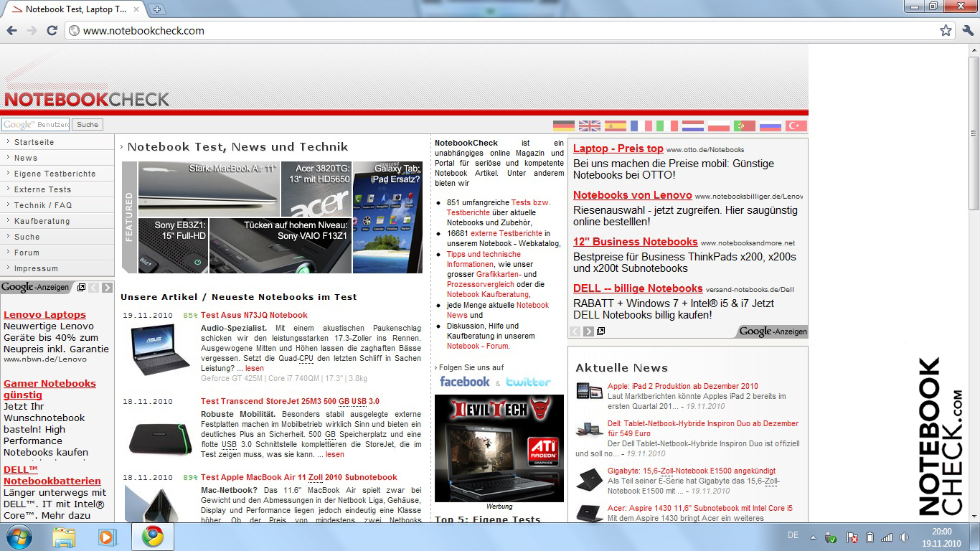The image size is (980, 551).
Task: Open Test Transcend StoreJet 25M3 article
Action: (x=290, y=401)
